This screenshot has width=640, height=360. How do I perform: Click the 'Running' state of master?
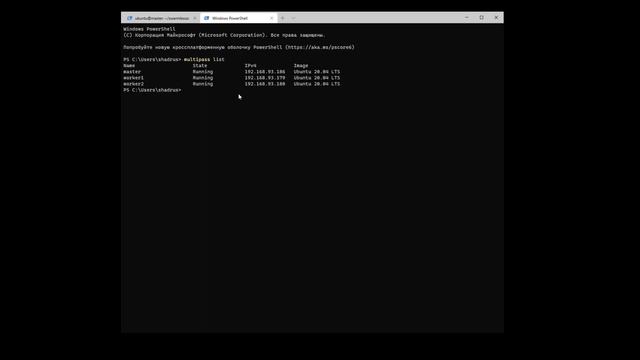[x=203, y=72]
